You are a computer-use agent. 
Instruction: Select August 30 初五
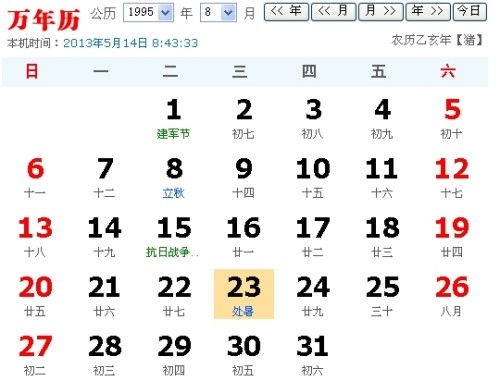click(244, 355)
